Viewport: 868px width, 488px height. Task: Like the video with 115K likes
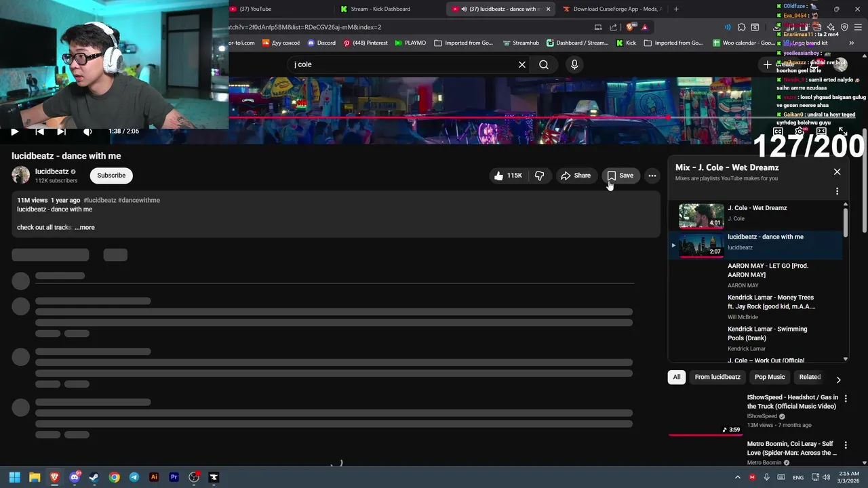pyautogui.click(x=508, y=176)
